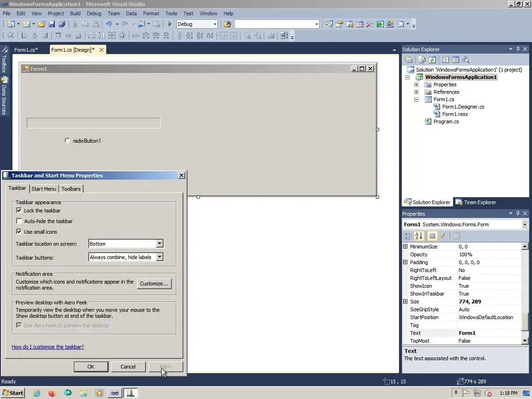Switch to the Start Menu tab
Viewport: 532px width, 399px height.
click(44, 188)
